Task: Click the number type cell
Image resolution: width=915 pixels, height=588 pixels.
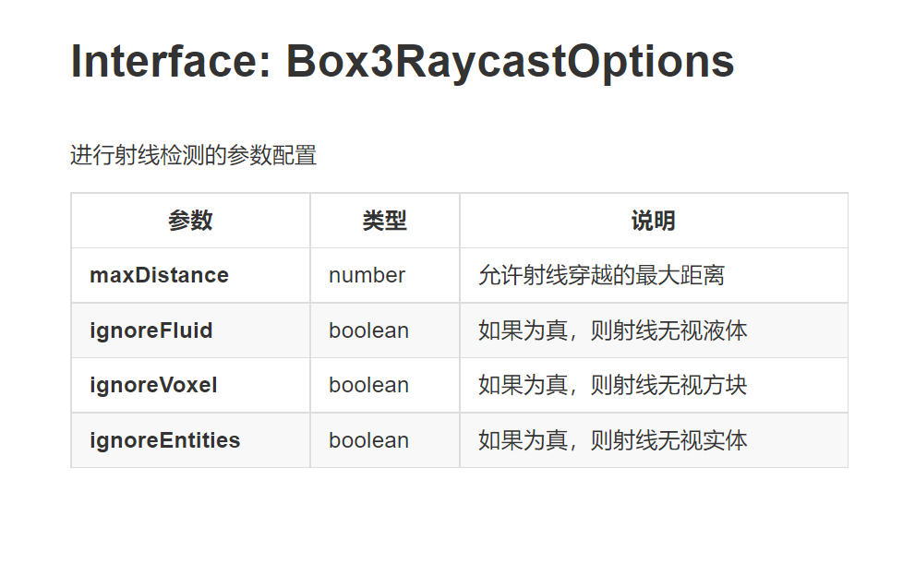Action: point(384,275)
